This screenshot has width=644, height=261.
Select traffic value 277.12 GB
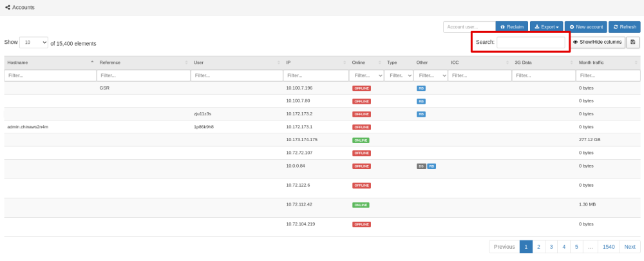tap(590, 140)
